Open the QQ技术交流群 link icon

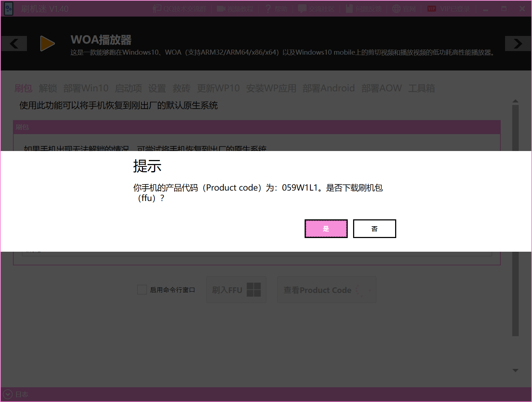point(157,9)
